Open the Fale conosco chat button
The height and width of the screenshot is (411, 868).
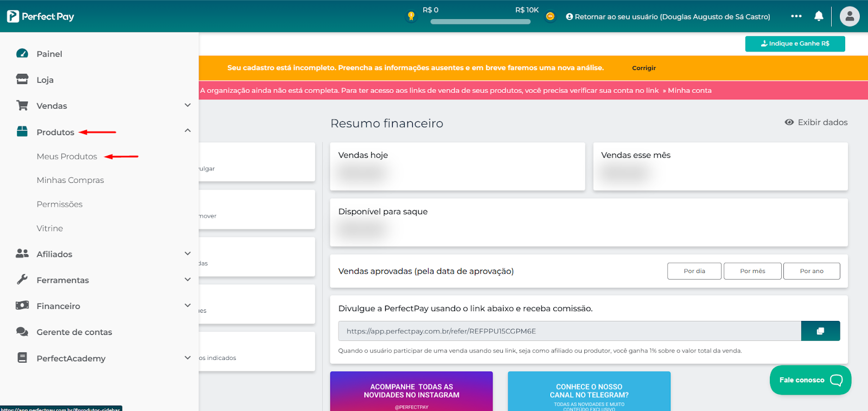click(810, 380)
